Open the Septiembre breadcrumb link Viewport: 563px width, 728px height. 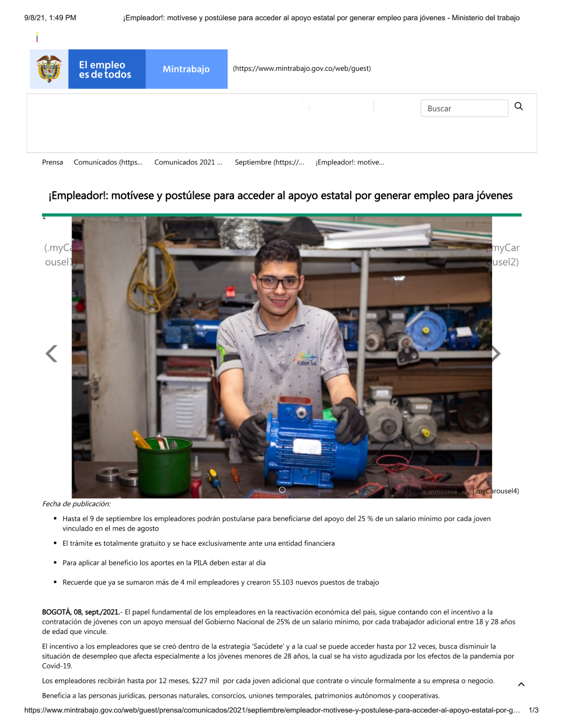pyautogui.click(x=269, y=163)
